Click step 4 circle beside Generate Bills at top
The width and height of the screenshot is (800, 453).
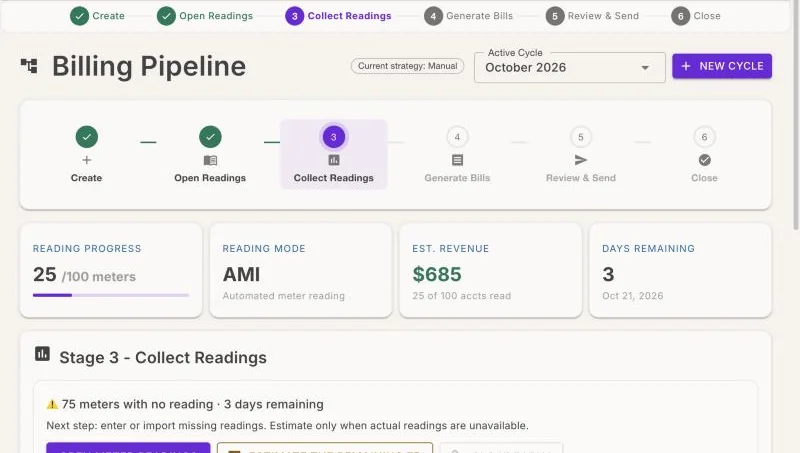[x=433, y=16]
